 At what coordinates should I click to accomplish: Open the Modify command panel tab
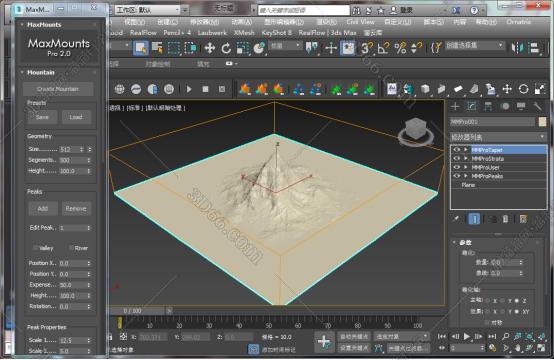tap(471, 106)
